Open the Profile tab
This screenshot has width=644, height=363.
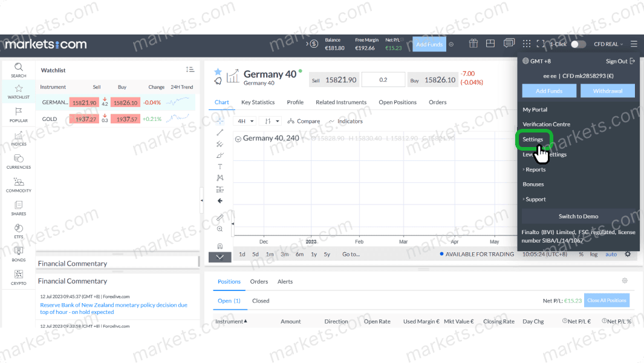(x=295, y=102)
